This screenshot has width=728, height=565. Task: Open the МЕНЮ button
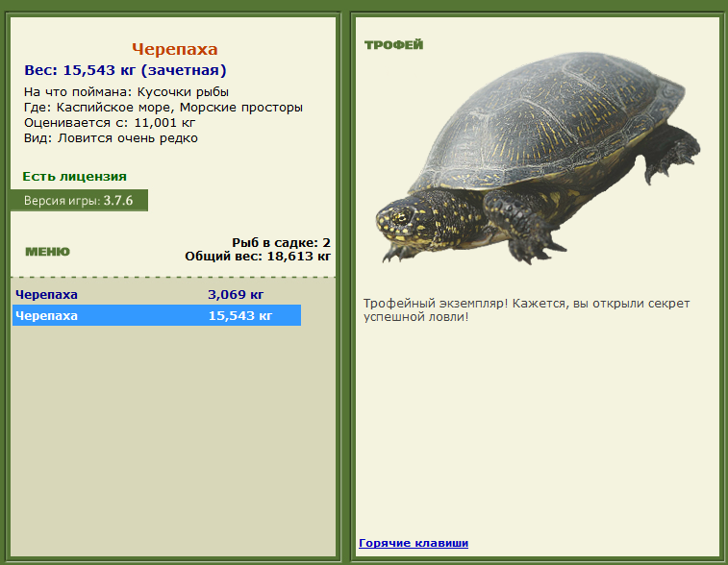47,252
